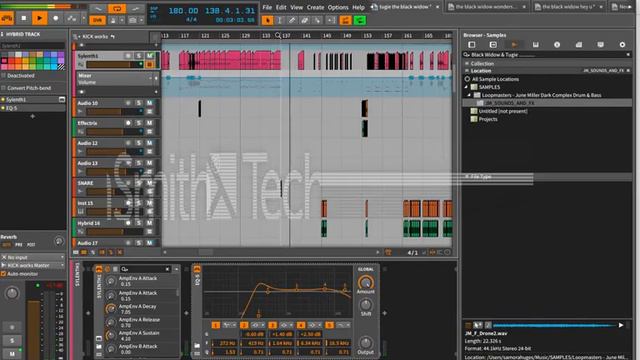Solo the Sylenth1 track
This screenshot has height=360, width=640.
(x=139, y=56)
